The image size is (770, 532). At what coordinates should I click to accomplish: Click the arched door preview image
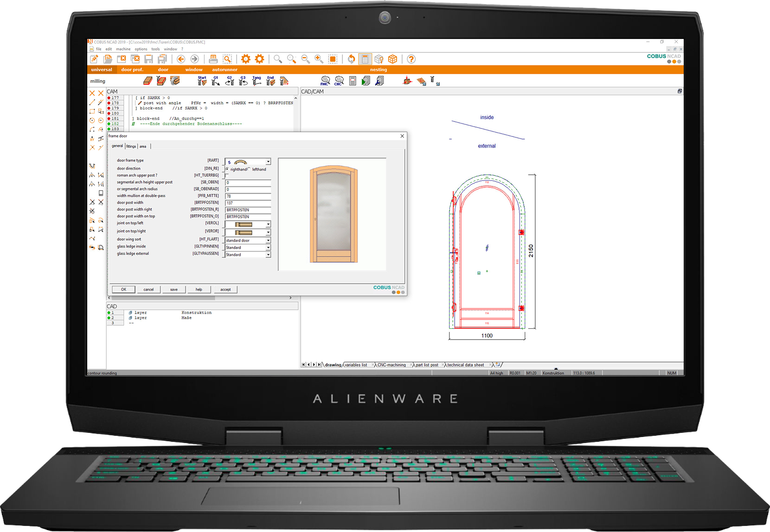click(x=334, y=214)
